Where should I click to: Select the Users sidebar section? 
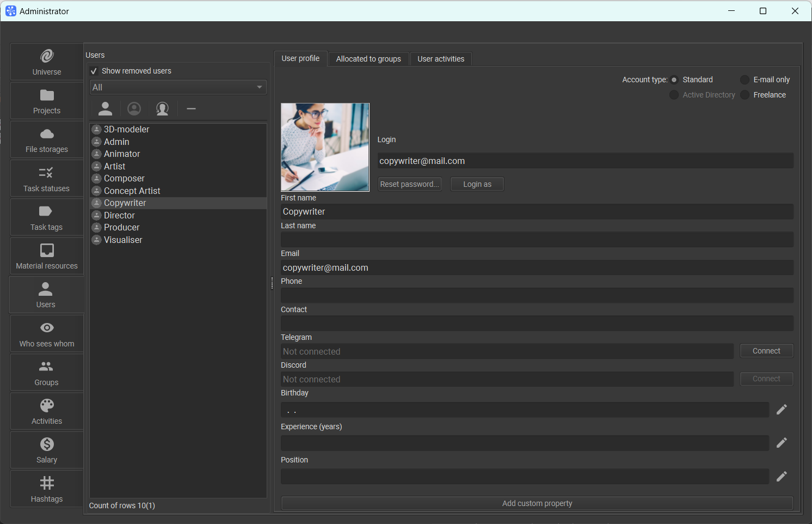pos(46,295)
